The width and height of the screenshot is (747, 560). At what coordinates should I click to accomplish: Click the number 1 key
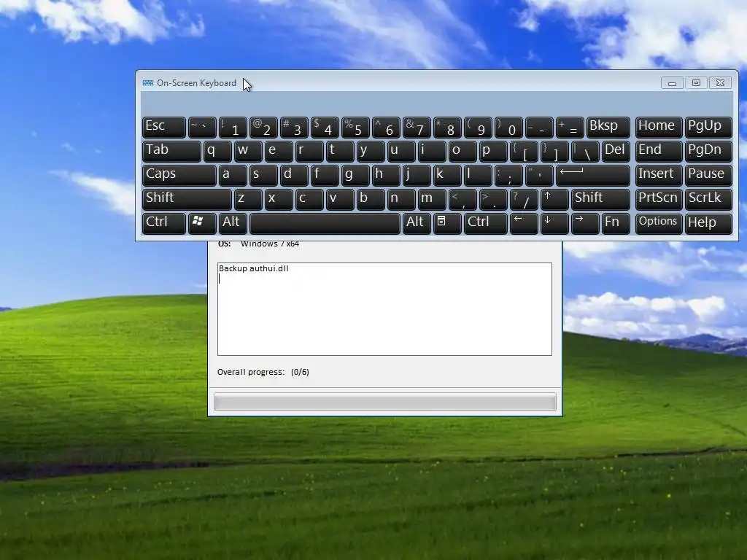233,127
